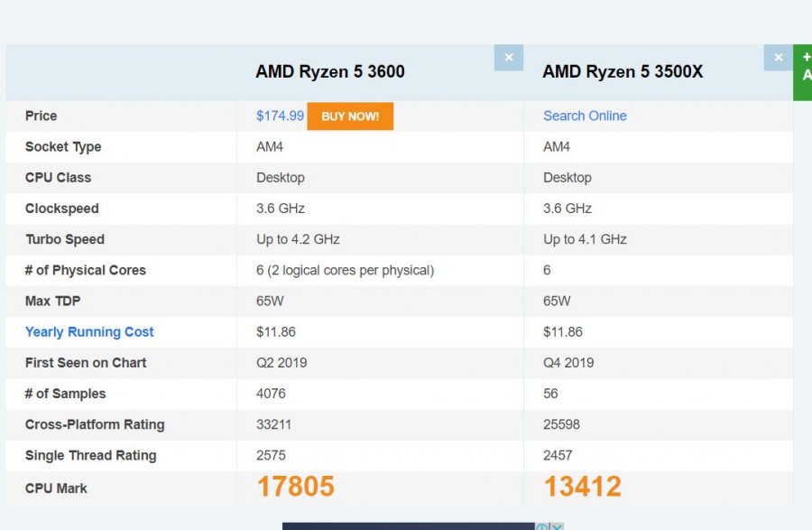Remove AMD Ryzen 5 3500X from comparison

tap(778, 58)
